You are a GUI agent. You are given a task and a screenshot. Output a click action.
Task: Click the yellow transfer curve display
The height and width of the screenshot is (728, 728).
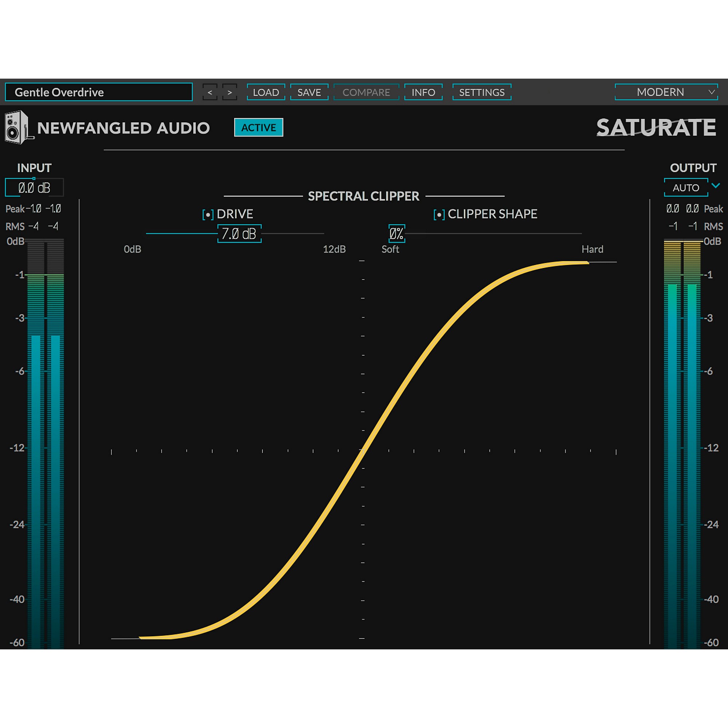pos(364,450)
